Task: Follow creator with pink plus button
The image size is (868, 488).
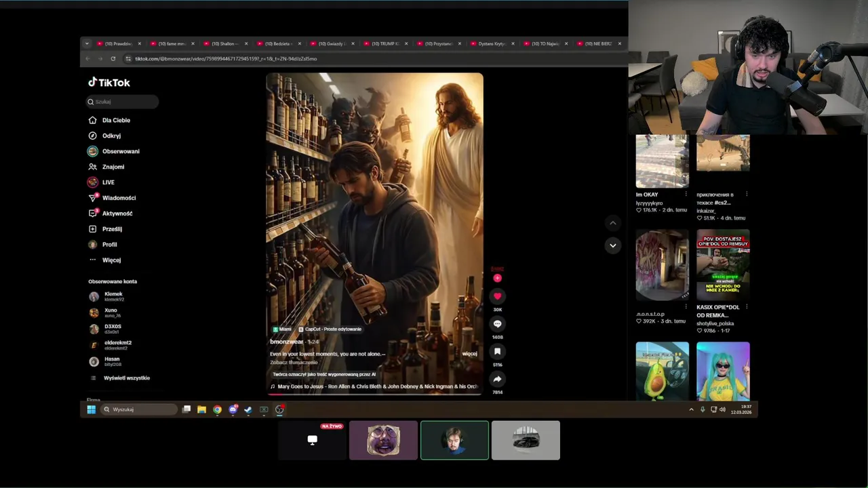Action: tap(497, 278)
